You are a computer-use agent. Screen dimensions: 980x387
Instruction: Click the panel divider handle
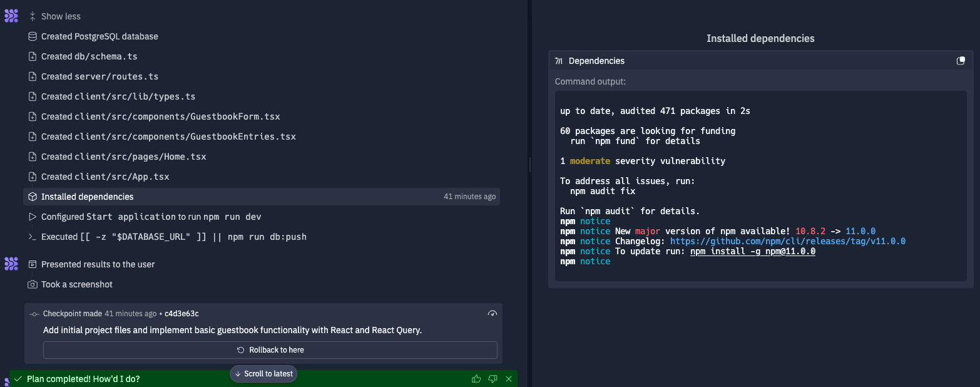click(x=530, y=165)
